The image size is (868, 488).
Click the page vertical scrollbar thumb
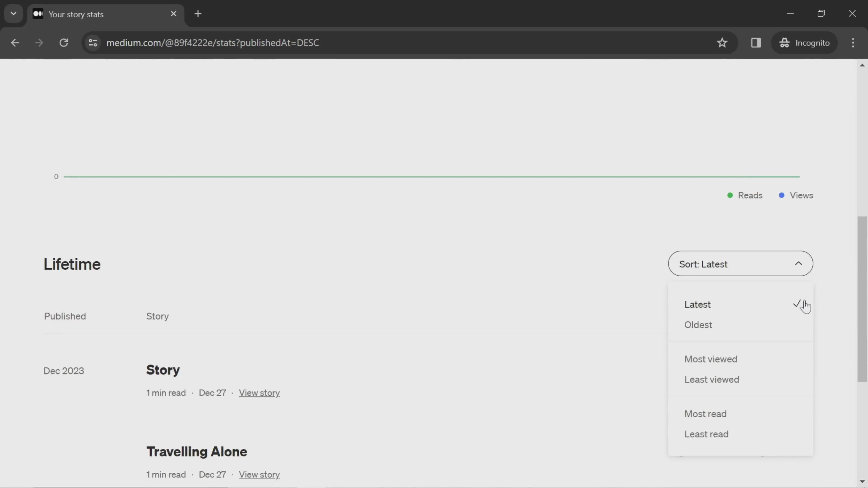point(862,299)
